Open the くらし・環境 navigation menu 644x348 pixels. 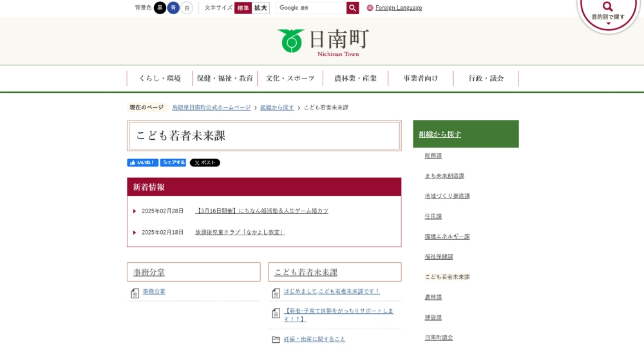click(x=160, y=79)
